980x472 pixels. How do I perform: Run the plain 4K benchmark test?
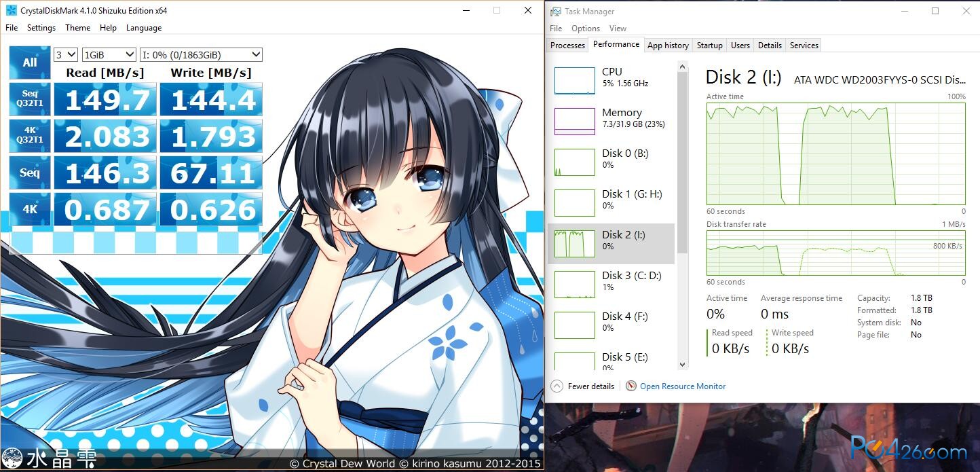pos(30,209)
